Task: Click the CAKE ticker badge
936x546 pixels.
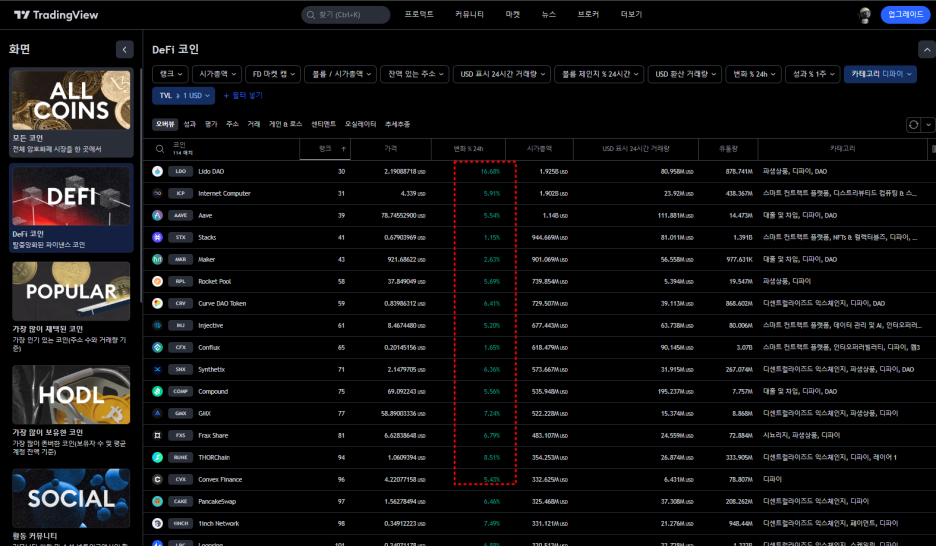Action: tap(180, 501)
